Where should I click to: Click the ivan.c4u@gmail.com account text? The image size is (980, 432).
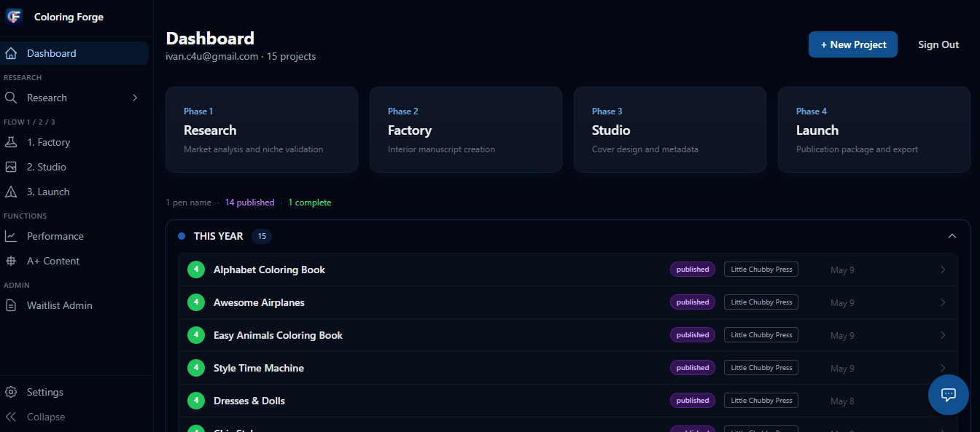[212, 56]
